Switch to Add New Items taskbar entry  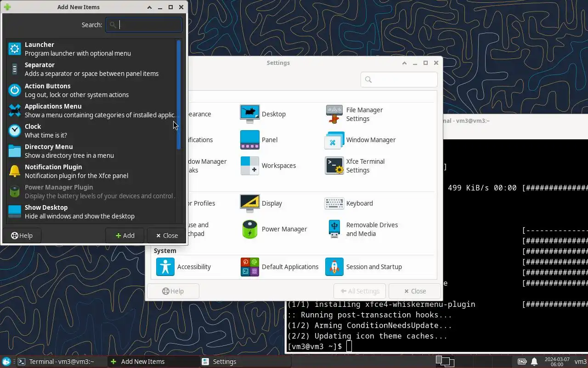pyautogui.click(x=153, y=362)
